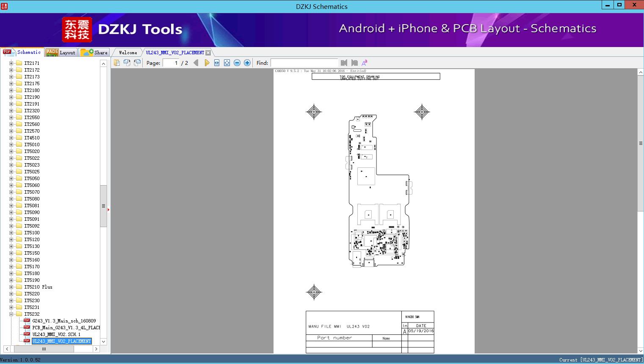Viewport: 644px width, 364px height.
Task: Expand the IT5025 folder
Action: pyautogui.click(x=11, y=172)
